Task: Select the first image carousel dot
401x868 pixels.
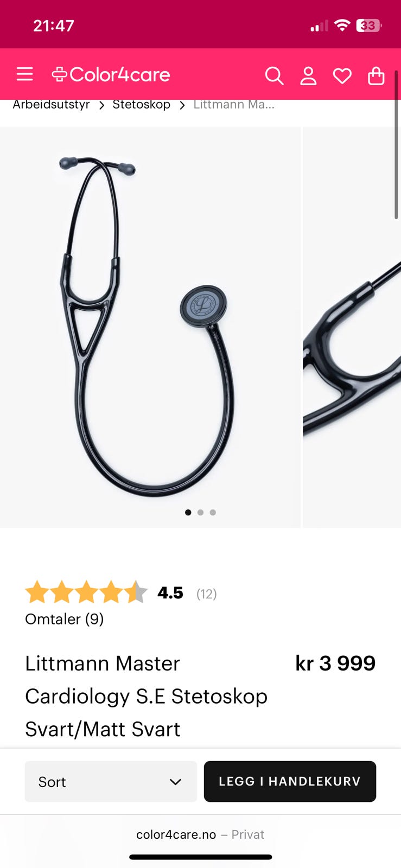Action: point(188,512)
